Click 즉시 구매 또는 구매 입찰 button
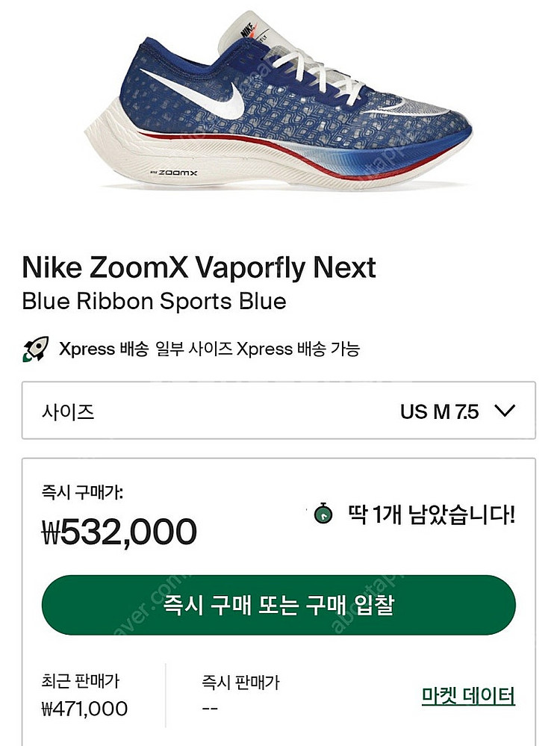The image size is (560, 746). coord(279,605)
